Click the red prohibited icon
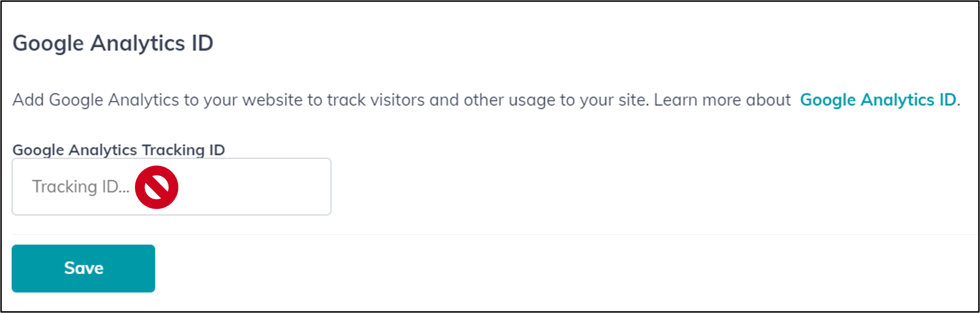 156,187
